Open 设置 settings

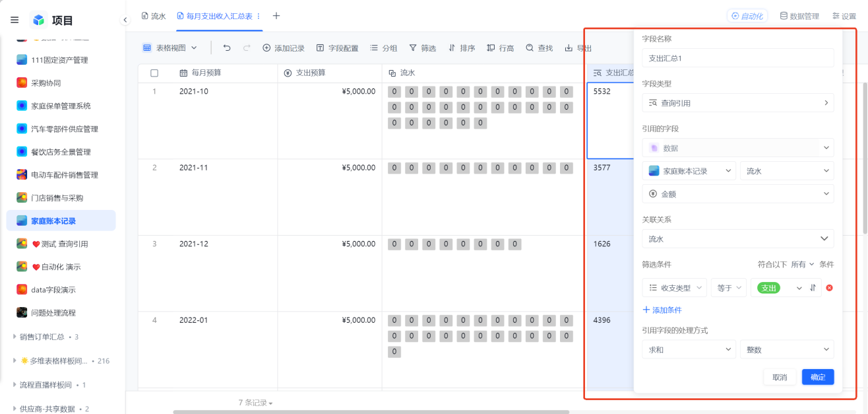tap(844, 16)
